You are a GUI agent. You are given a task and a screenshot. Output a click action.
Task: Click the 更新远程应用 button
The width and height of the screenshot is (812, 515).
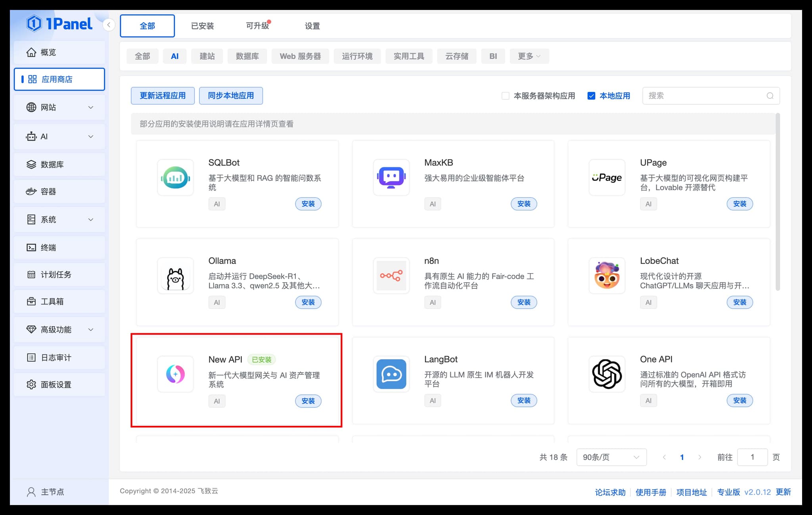click(163, 96)
